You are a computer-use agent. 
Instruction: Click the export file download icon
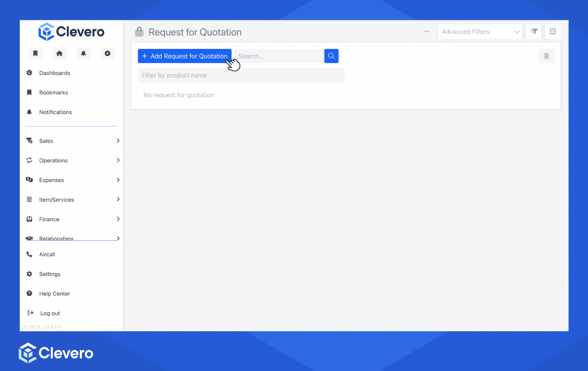coord(546,56)
